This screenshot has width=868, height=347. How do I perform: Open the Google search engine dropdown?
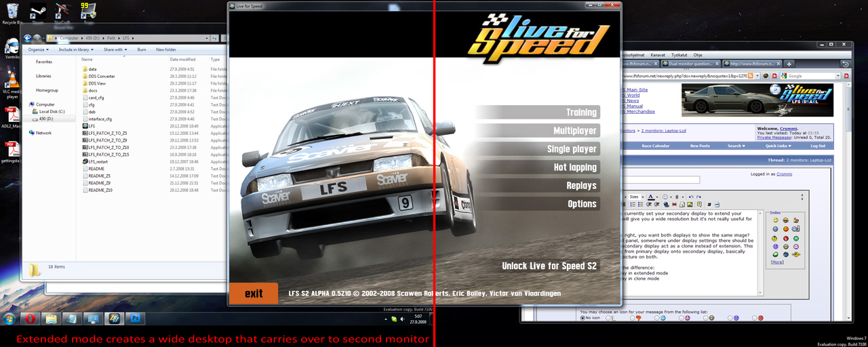click(837, 76)
